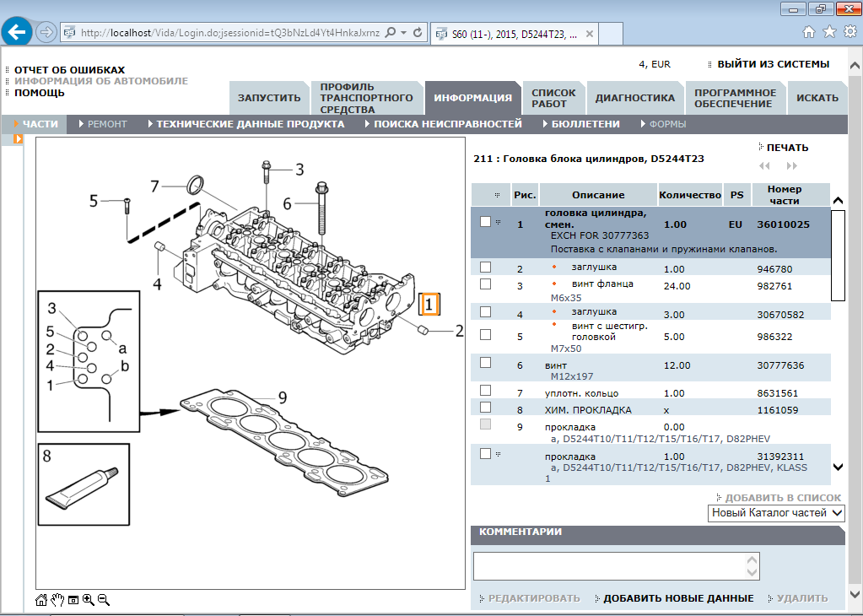The image size is (863, 616).
Task: Check the box for part 36010025
Action: point(485,222)
